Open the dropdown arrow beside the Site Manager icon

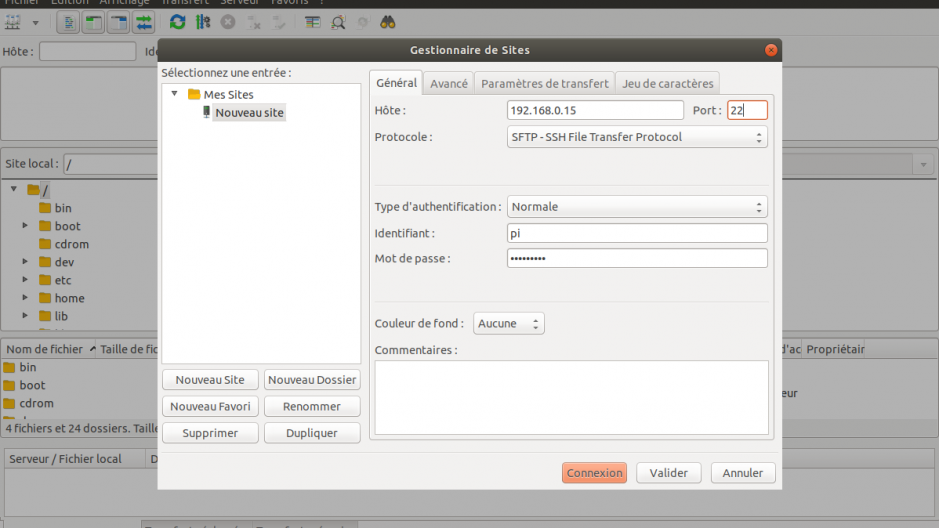35,23
